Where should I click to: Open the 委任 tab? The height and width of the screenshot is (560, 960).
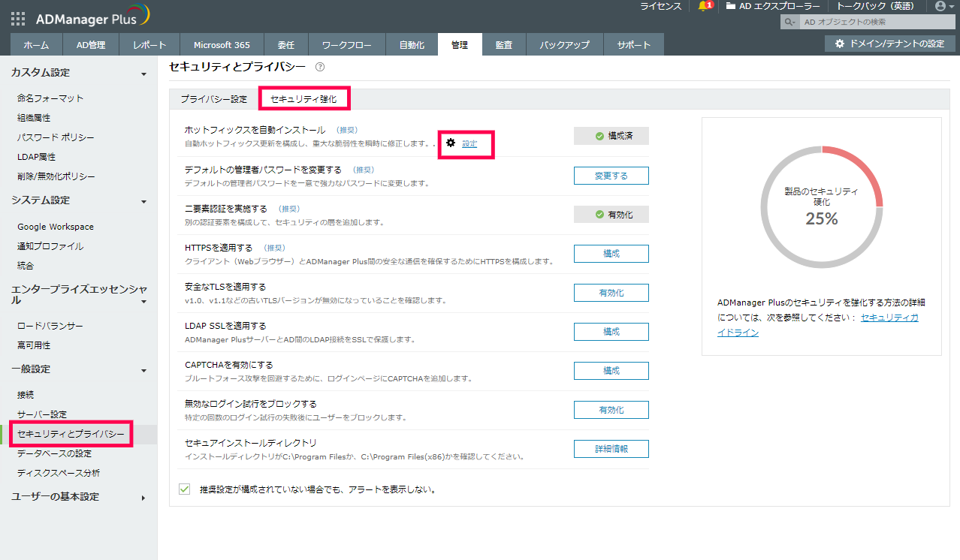286,45
